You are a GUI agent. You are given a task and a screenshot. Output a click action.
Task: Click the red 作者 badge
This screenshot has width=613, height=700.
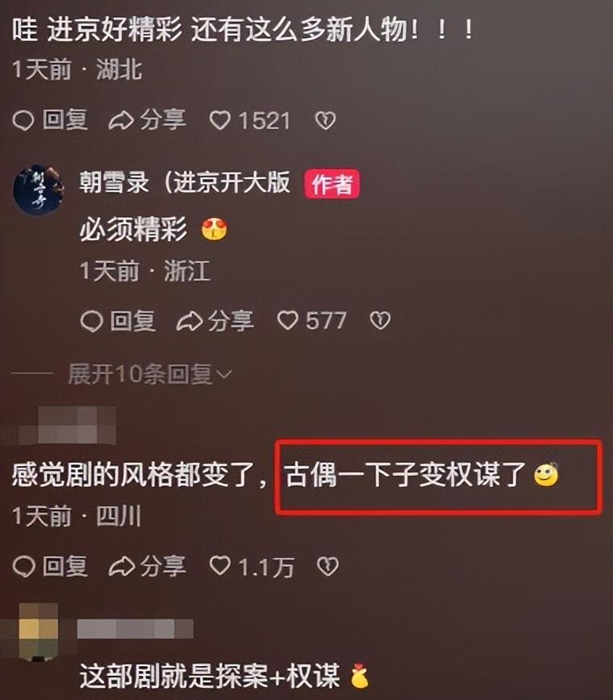332,184
